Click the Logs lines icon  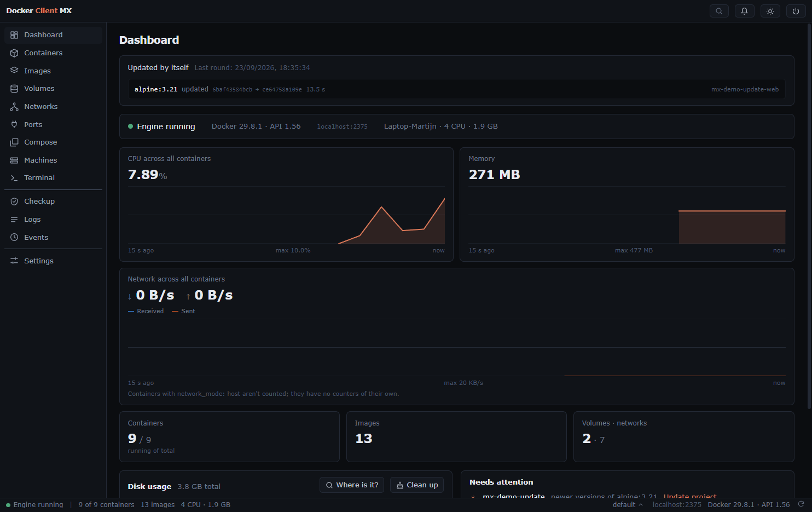click(14, 219)
